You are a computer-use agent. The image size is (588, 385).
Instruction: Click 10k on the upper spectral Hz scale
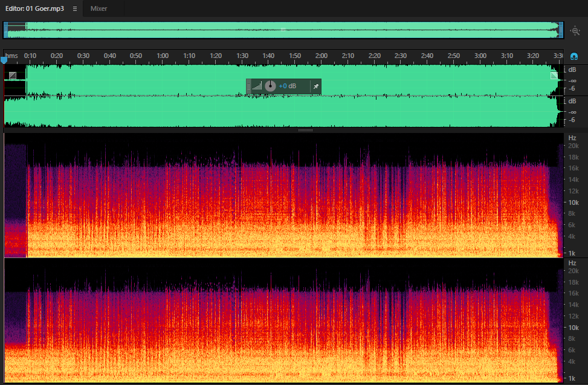click(x=573, y=202)
